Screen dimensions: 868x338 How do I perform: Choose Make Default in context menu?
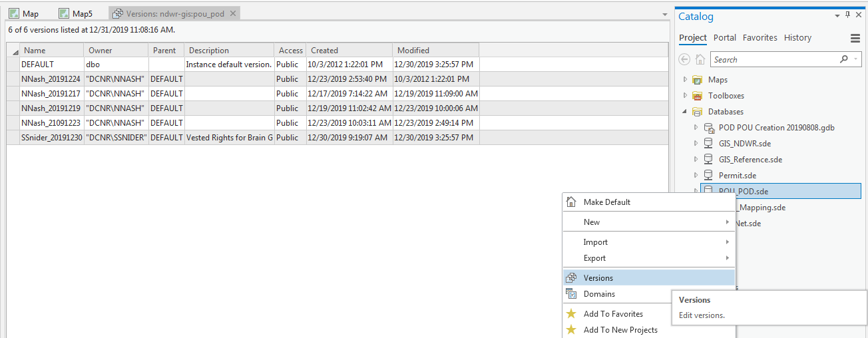[x=649, y=202]
